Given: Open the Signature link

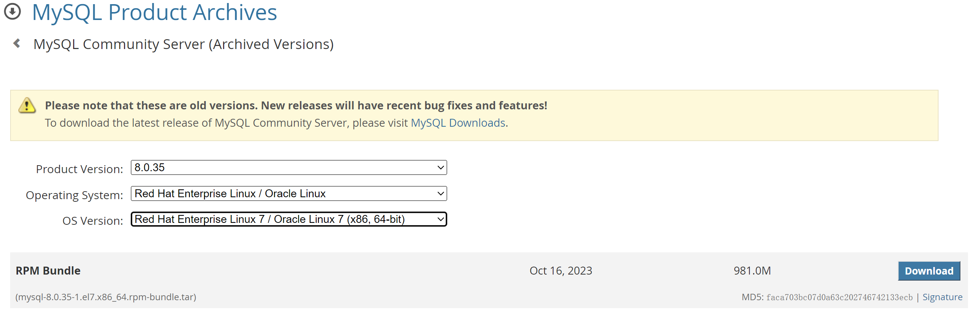Looking at the screenshot, I should pyautogui.click(x=942, y=297).
